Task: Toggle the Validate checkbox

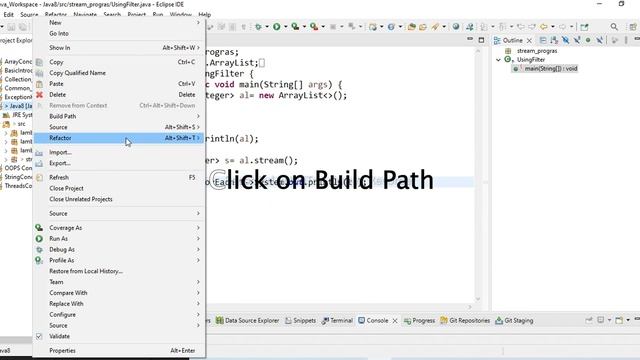Action: (39, 336)
